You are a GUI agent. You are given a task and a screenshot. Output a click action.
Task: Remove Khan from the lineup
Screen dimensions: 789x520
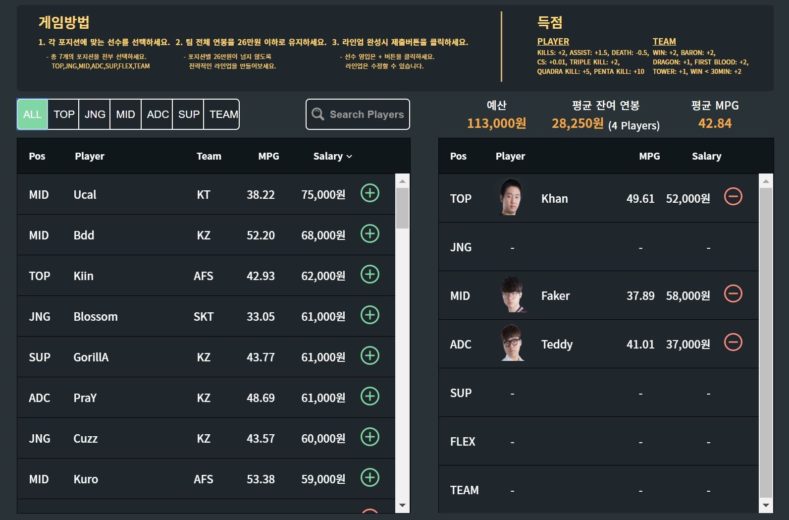point(733,197)
